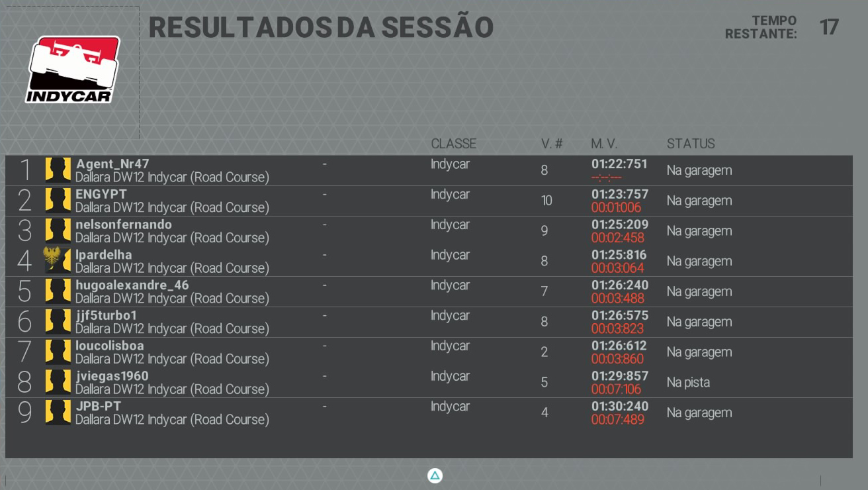Select the loucolisboa result row
This screenshot has height=490, width=868.
point(429,352)
